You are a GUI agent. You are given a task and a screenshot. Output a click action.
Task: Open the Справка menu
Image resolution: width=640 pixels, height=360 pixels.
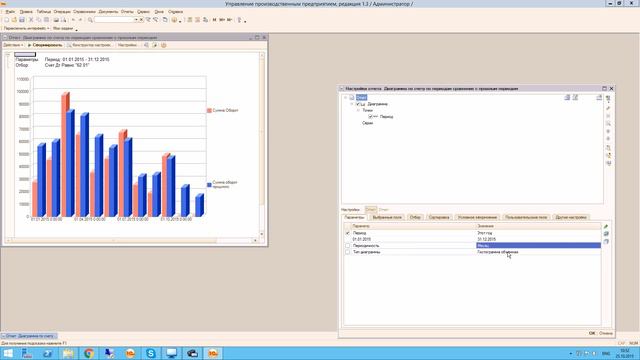[x=176, y=12]
